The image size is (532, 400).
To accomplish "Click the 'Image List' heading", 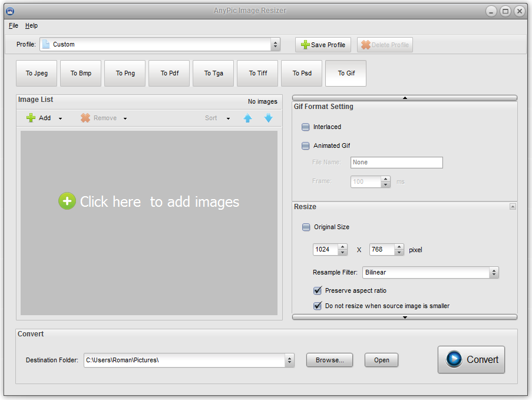I will (x=35, y=100).
